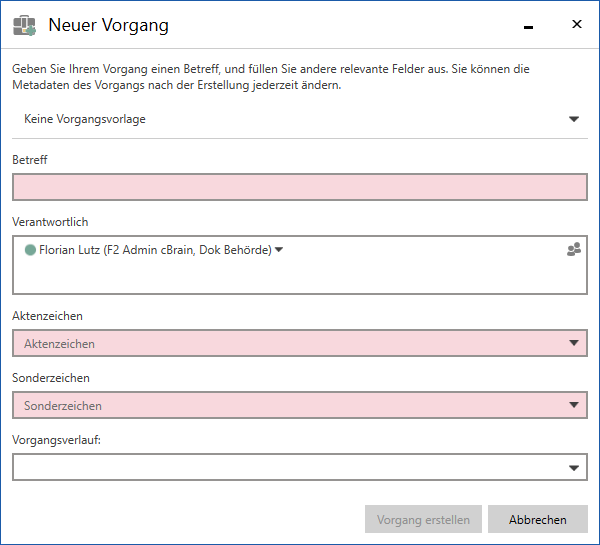The width and height of the screenshot is (600, 545).
Task: Click the Sonderzeichen label above field
Action: click(51, 378)
